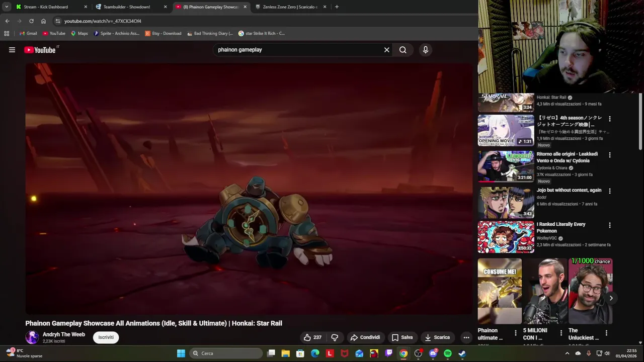Open the clock showing 22:55
644x362 pixels.
click(x=626, y=353)
